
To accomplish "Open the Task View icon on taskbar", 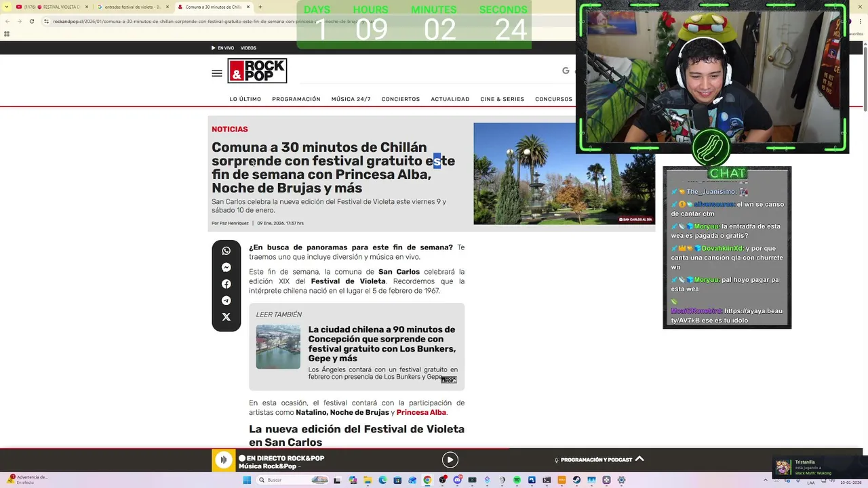I will tap(338, 480).
